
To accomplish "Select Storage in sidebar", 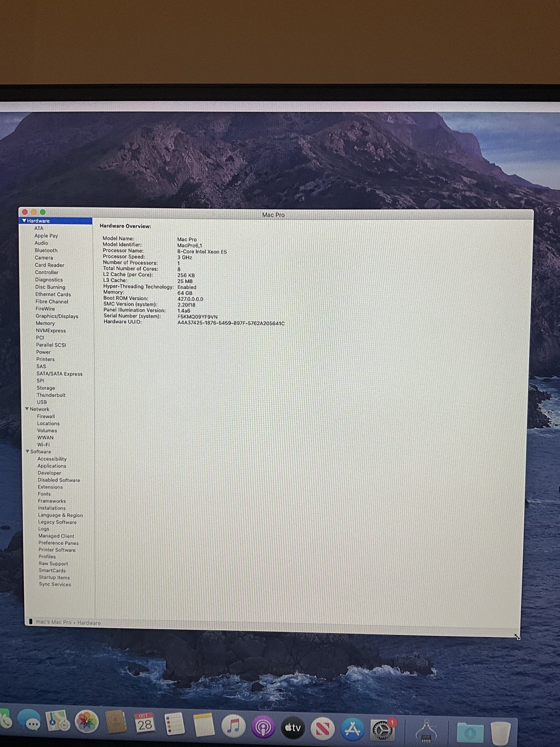I will (x=46, y=388).
